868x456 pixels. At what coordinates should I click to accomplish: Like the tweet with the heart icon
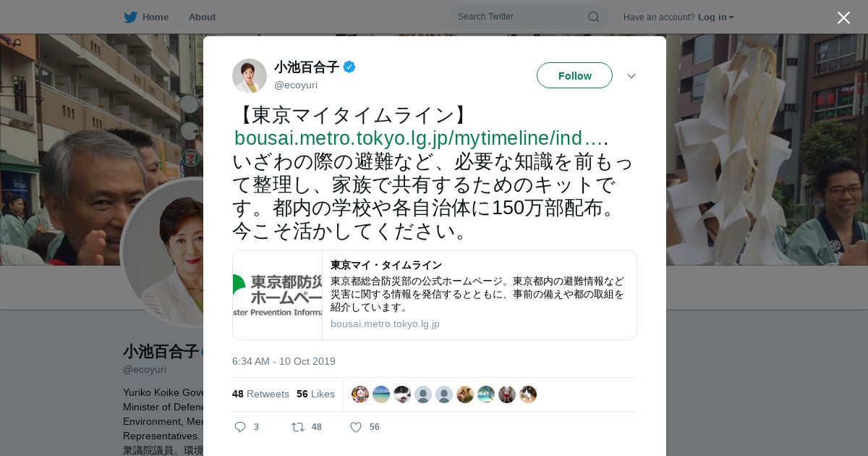[x=356, y=427]
